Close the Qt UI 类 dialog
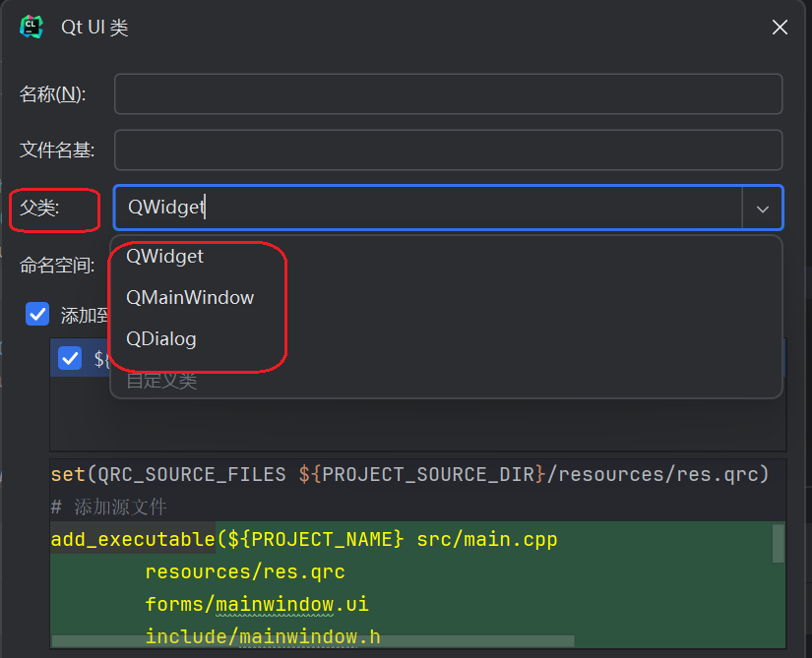 (780, 27)
